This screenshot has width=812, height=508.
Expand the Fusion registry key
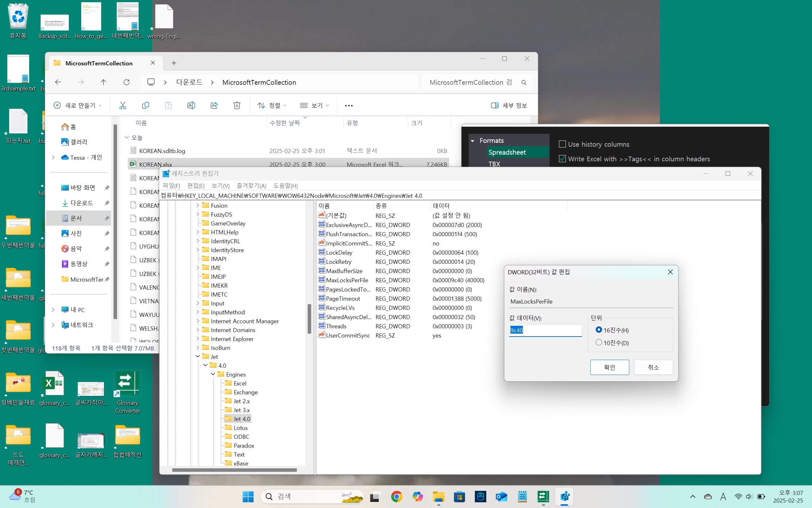click(x=198, y=205)
